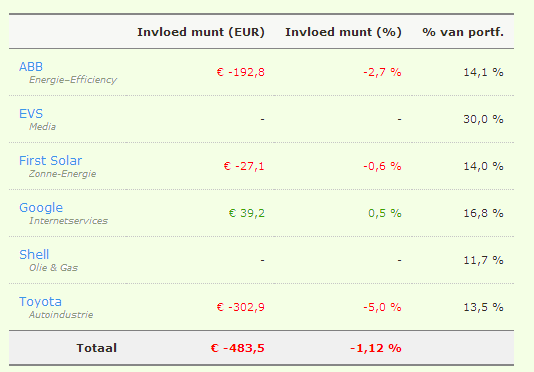
Task: Click Toyota percentage -5,0 %
Action: click(382, 307)
